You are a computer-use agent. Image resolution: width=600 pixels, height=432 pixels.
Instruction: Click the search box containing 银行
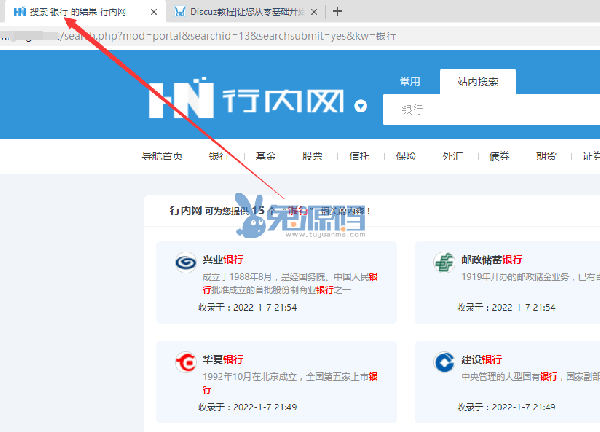pos(491,109)
